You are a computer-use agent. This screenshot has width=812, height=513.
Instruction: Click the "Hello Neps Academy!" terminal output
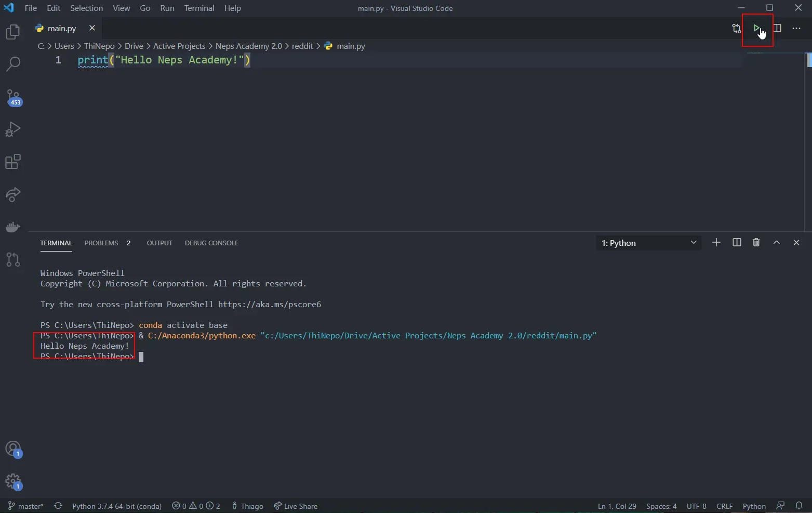(85, 346)
